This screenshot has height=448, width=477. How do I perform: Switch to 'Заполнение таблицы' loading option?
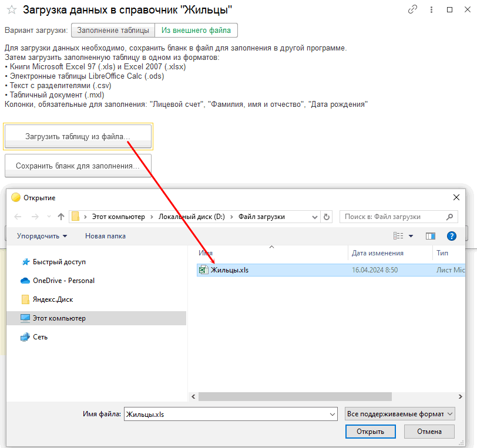[113, 31]
